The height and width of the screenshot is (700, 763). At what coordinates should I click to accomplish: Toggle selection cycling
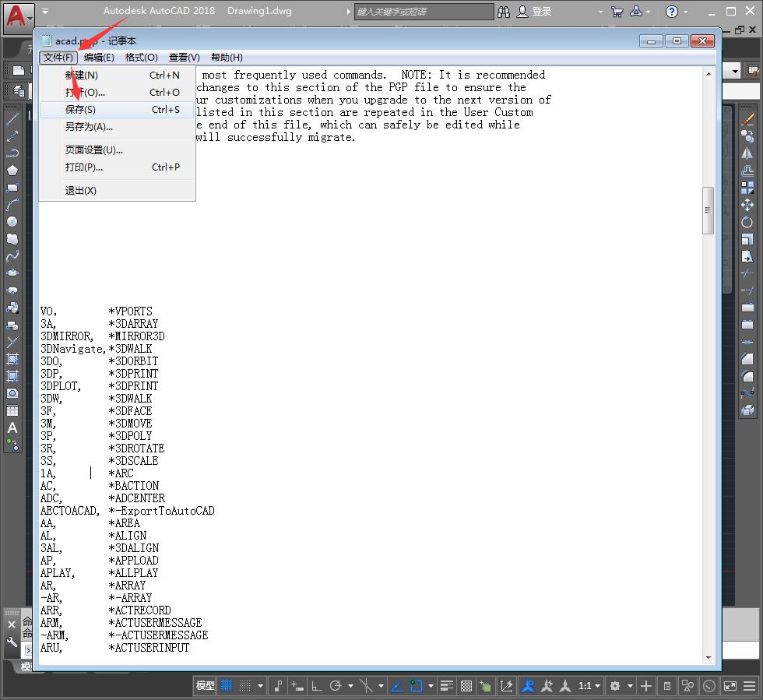485,686
